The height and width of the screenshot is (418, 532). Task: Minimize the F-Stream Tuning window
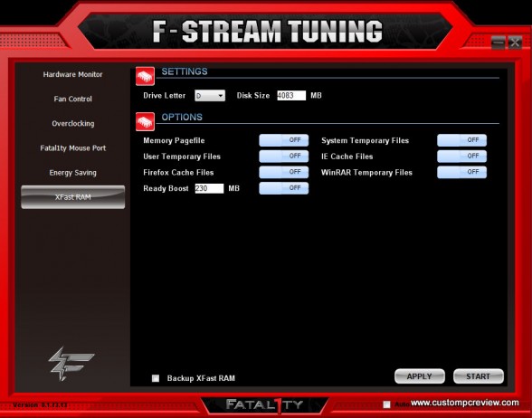pos(498,43)
